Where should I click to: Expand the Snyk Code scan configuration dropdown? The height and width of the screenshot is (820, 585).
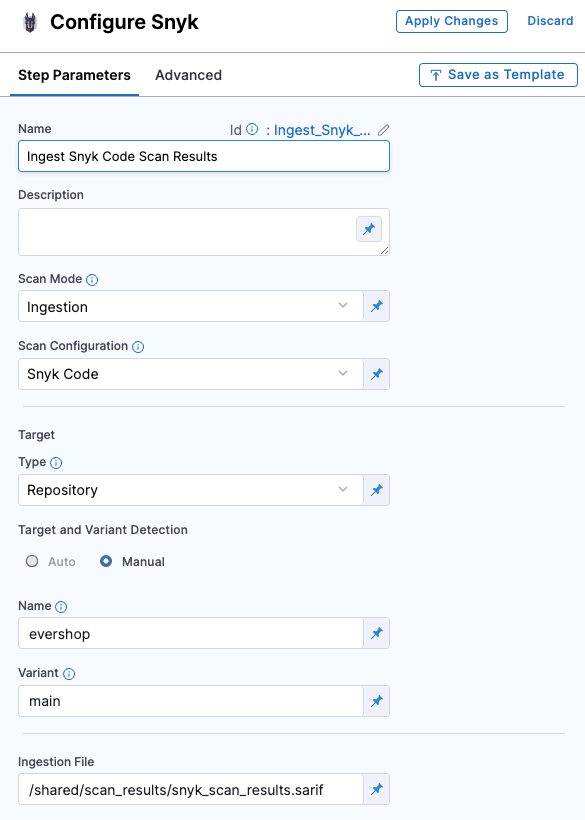click(x=191, y=374)
